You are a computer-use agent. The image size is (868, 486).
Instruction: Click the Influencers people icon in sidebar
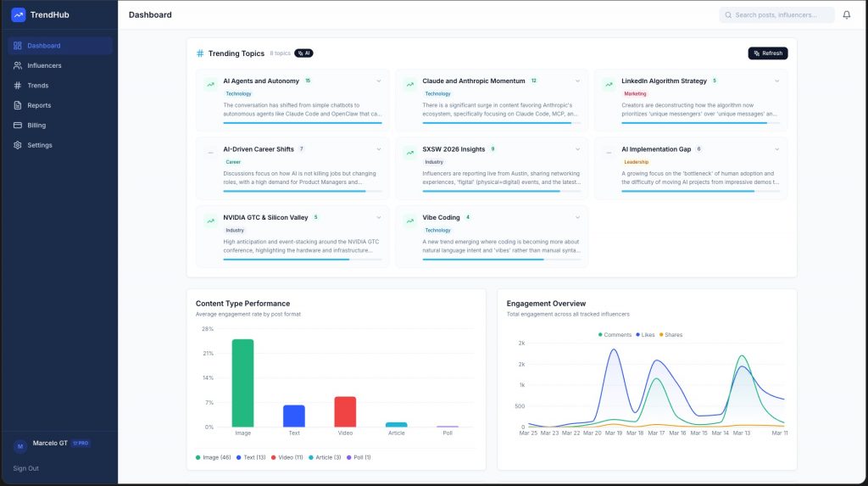click(18, 65)
